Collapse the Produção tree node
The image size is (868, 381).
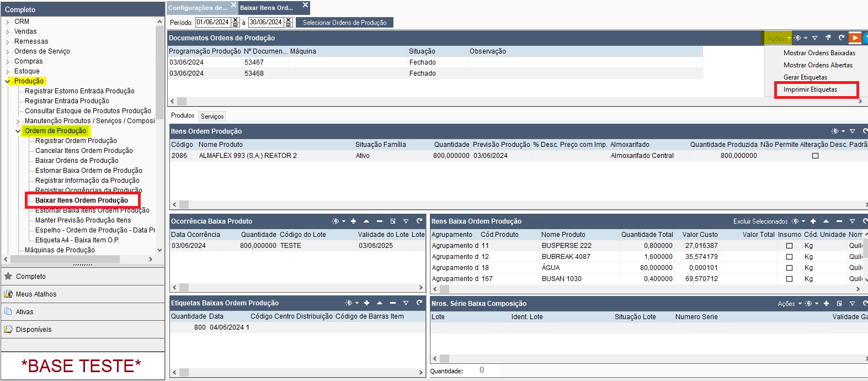pos(8,81)
